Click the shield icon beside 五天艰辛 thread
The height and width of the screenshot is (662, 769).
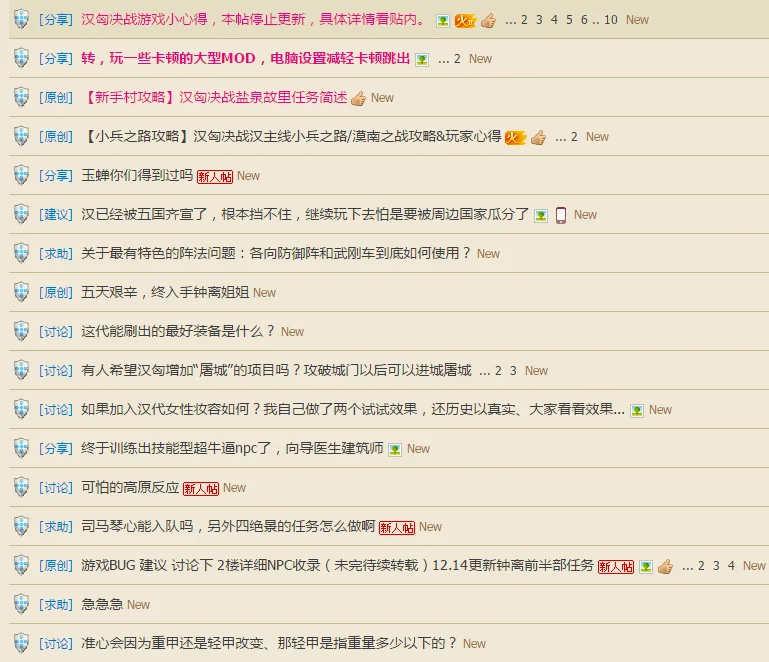coord(21,292)
